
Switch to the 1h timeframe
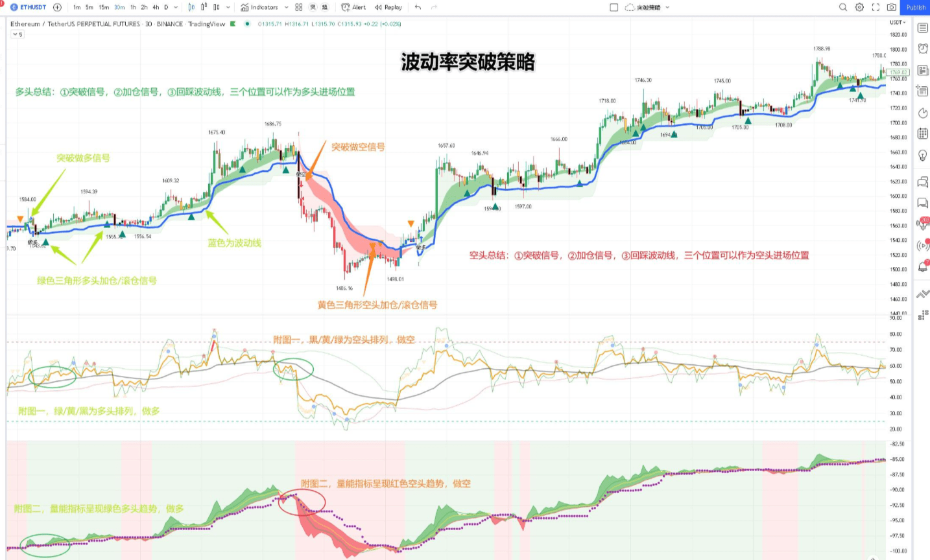point(134,7)
